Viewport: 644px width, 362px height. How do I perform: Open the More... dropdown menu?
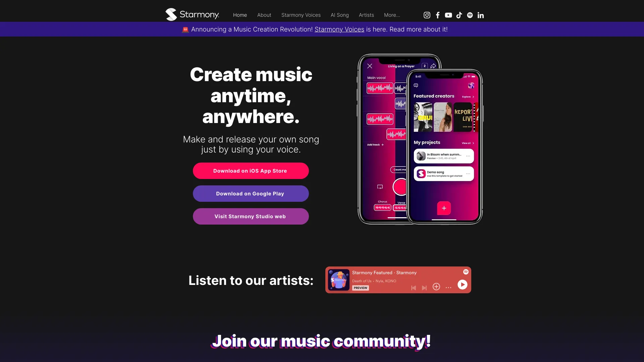click(392, 15)
